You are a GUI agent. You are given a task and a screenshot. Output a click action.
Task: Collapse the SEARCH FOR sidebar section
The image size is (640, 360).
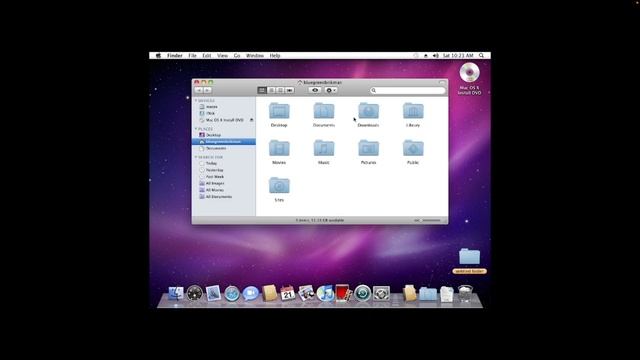tap(196, 157)
